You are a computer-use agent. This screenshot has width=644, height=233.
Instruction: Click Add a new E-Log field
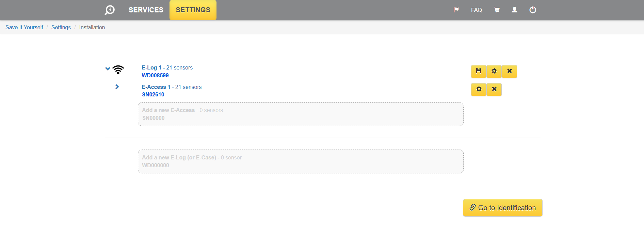pos(300,161)
